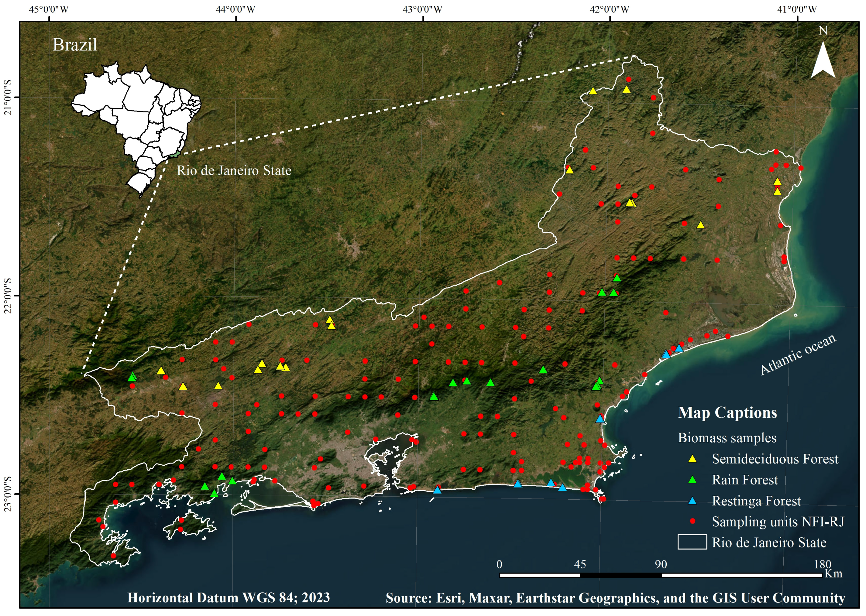Click the 43°0'0"W longitude label
The image size is (866, 616).
point(422,9)
